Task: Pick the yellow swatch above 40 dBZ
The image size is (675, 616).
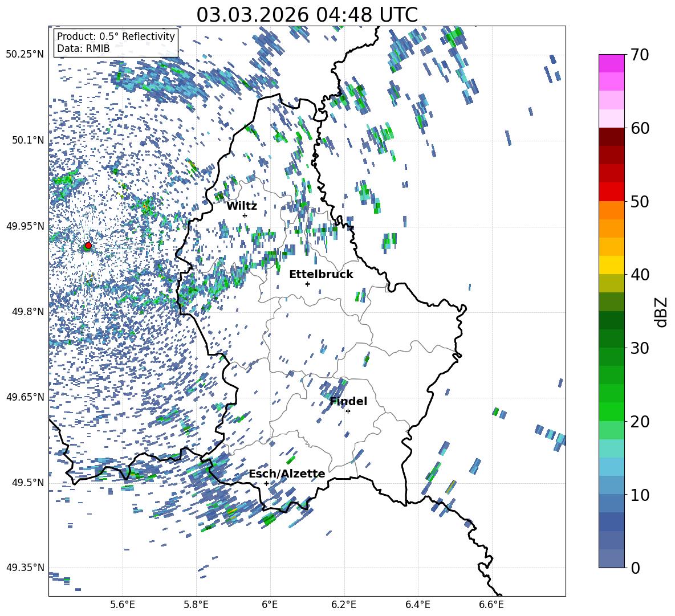Action: pos(612,265)
